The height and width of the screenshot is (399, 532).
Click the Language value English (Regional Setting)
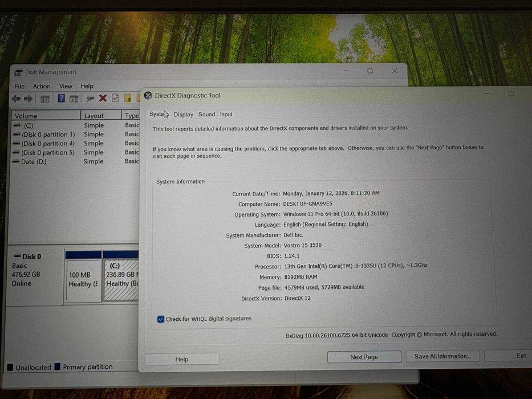[326, 224]
